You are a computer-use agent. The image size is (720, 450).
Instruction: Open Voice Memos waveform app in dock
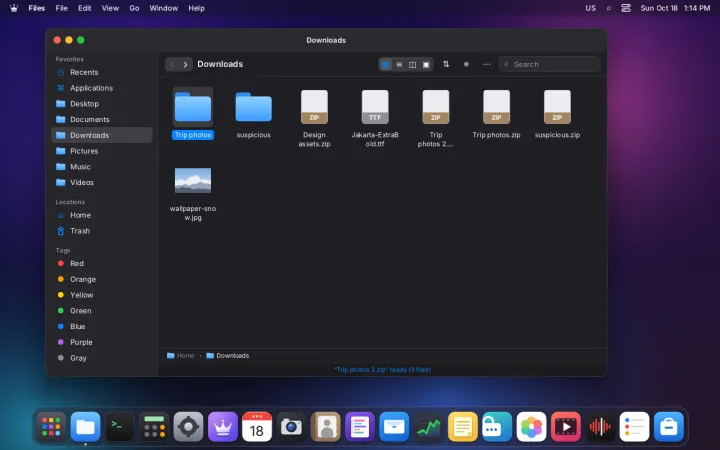coord(600,427)
